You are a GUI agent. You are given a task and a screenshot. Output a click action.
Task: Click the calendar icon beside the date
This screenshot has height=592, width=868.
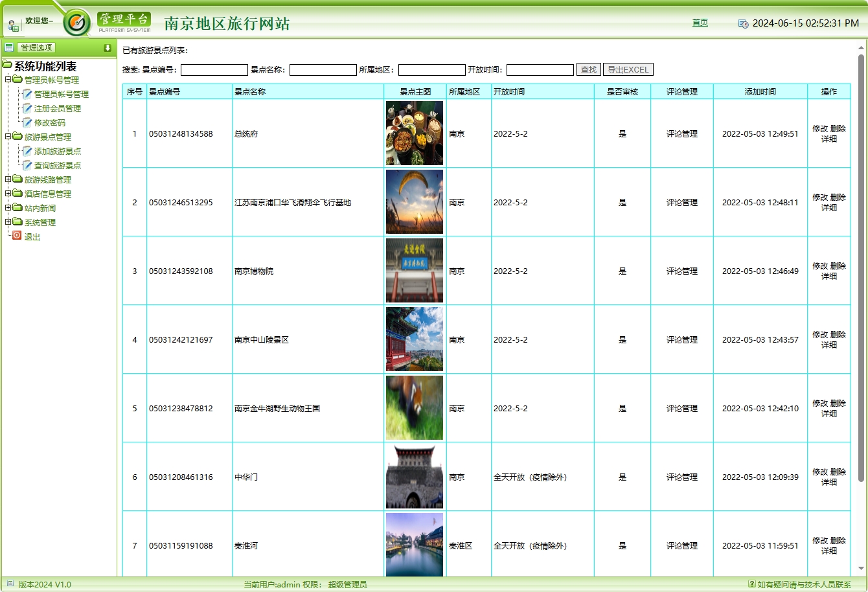pyautogui.click(x=743, y=23)
